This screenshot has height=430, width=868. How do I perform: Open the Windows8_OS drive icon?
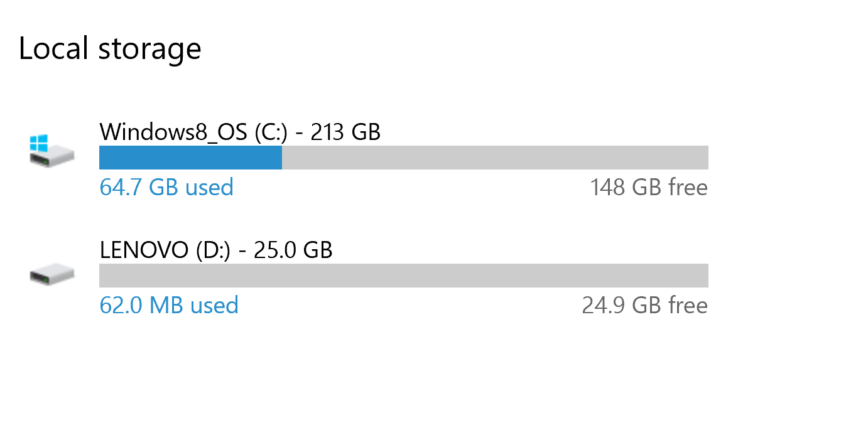pyautogui.click(x=52, y=151)
